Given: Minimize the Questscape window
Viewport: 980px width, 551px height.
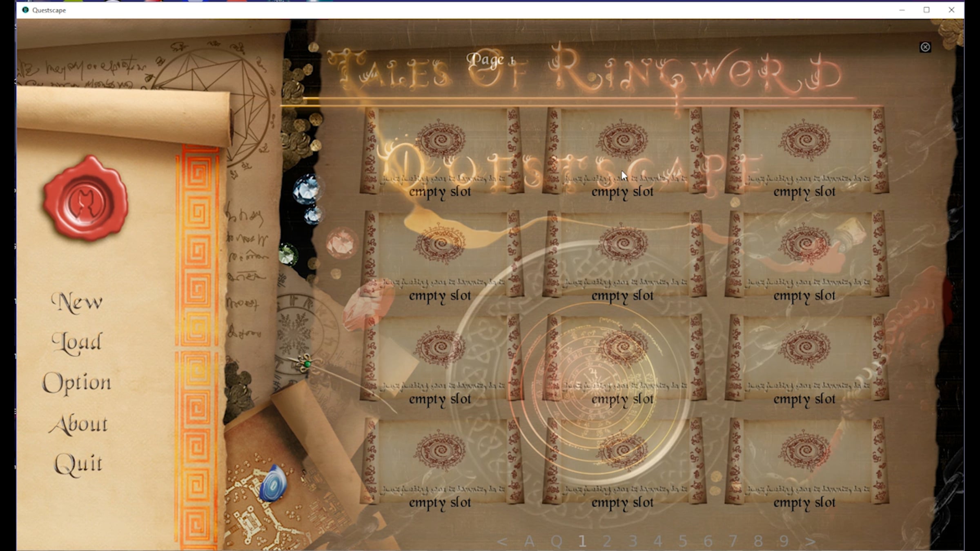Looking at the screenshot, I should pos(902,10).
